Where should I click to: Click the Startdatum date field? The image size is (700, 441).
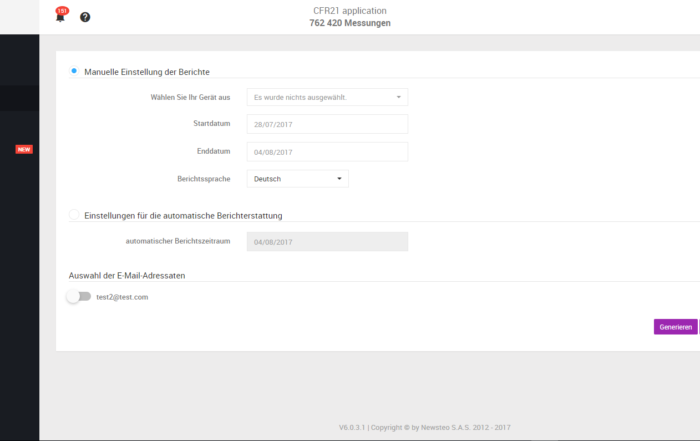pos(327,124)
